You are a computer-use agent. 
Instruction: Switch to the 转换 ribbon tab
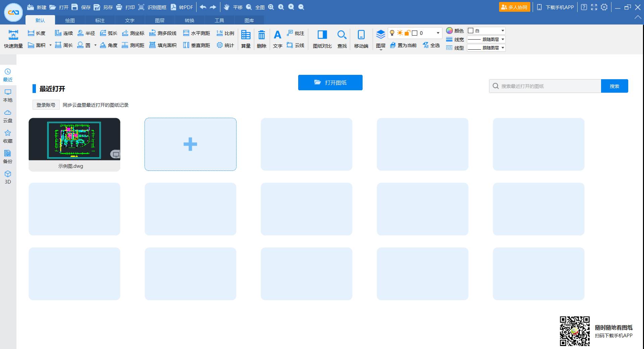tap(190, 20)
